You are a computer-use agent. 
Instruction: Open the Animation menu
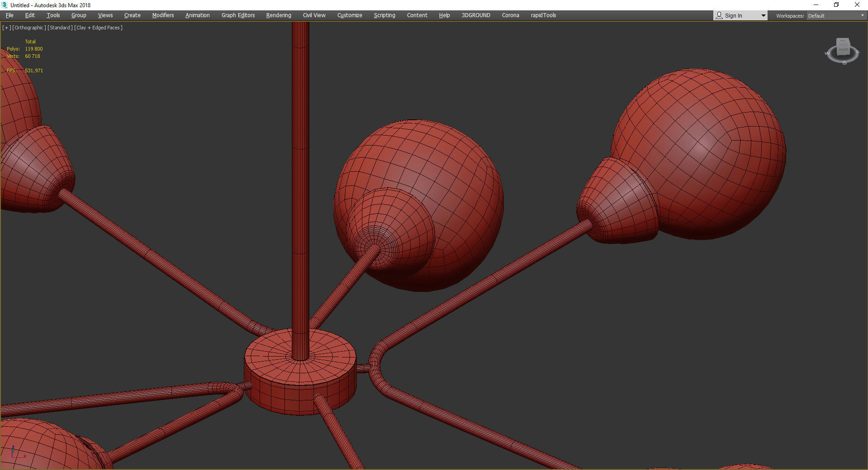tap(198, 15)
